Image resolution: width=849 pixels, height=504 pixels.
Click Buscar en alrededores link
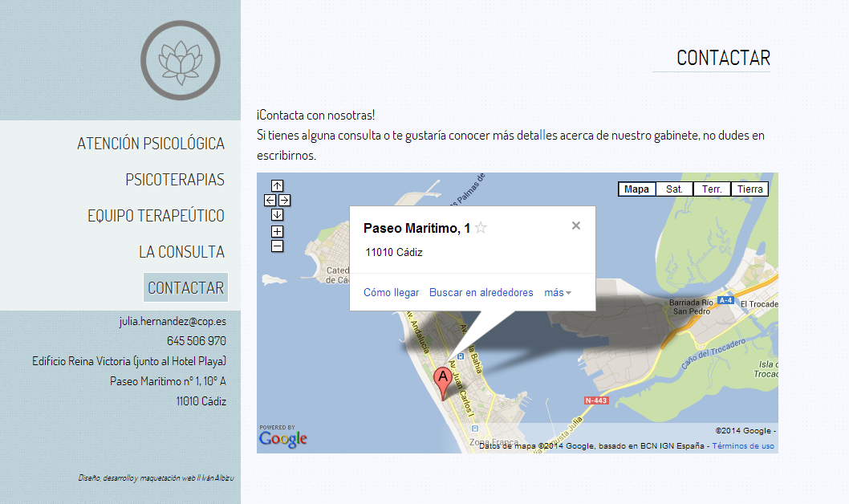pos(481,292)
